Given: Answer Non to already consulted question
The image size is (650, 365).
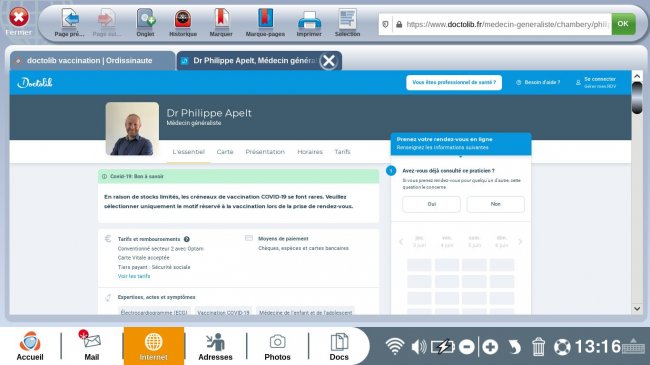Looking at the screenshot, I should click(x=496, y=204).
